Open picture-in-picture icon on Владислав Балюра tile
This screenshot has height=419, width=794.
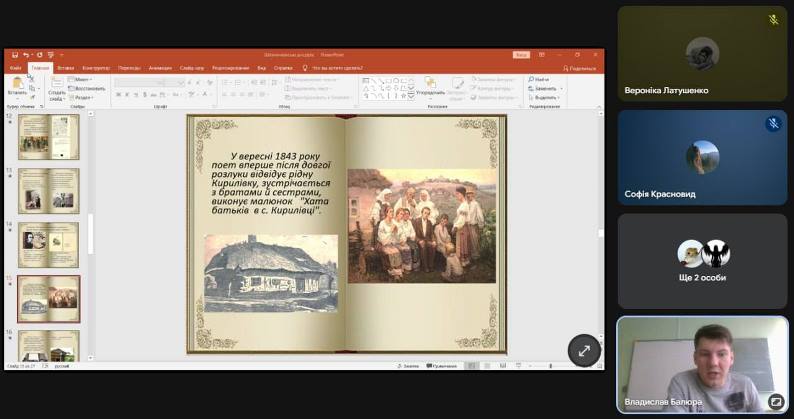(x=775, y=401)
